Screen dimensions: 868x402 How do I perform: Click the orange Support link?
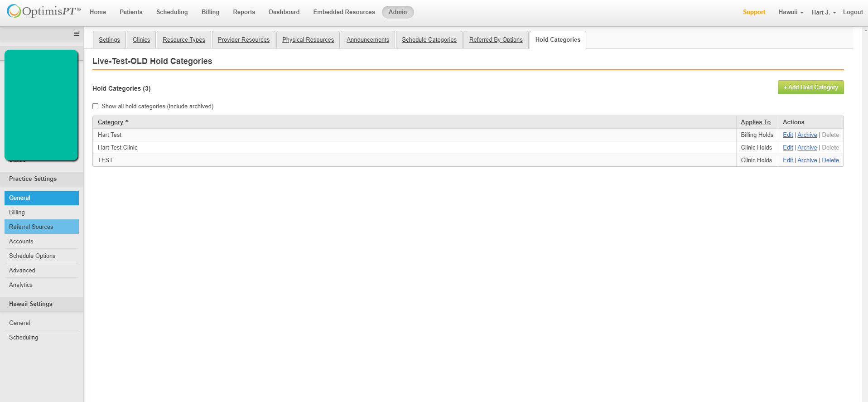tap(754, 12)
